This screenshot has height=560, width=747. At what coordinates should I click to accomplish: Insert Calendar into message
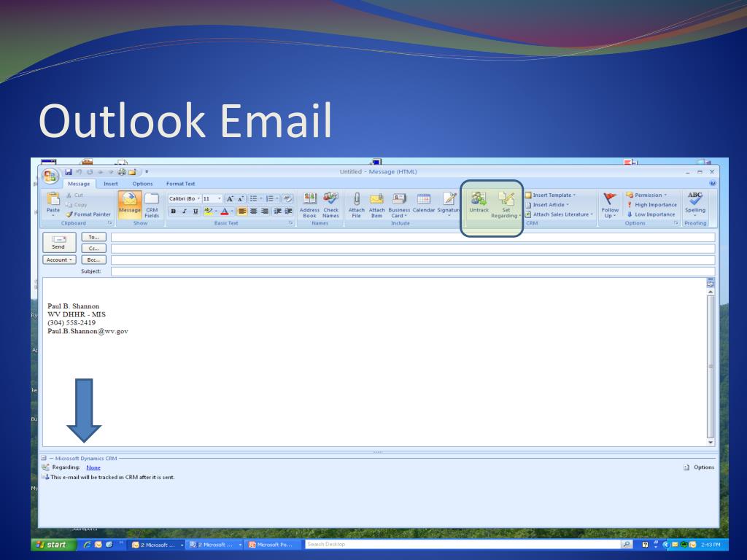[424, 203]
